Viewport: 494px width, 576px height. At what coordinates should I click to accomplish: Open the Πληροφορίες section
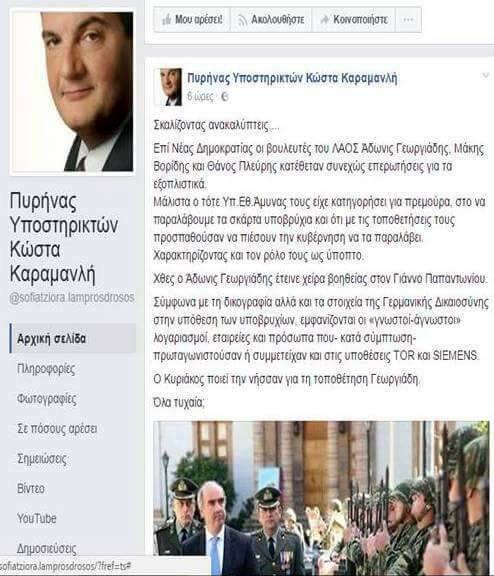point(46,368)
